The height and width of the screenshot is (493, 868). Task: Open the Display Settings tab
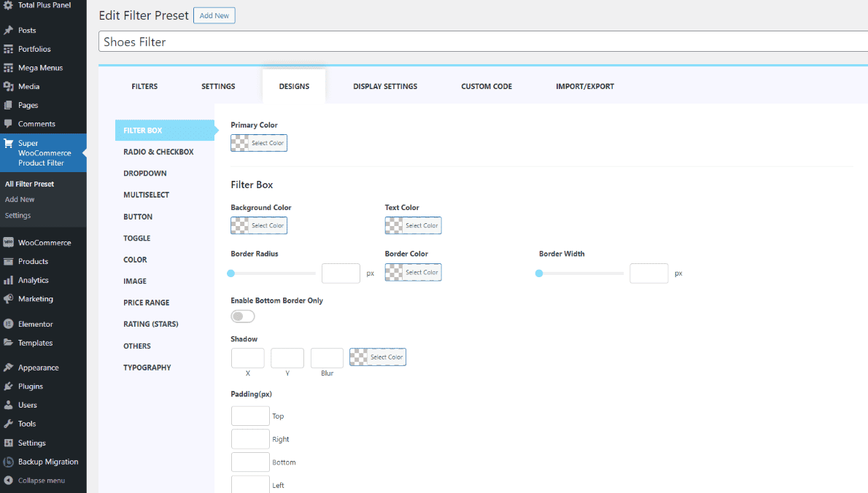point(385,86)
